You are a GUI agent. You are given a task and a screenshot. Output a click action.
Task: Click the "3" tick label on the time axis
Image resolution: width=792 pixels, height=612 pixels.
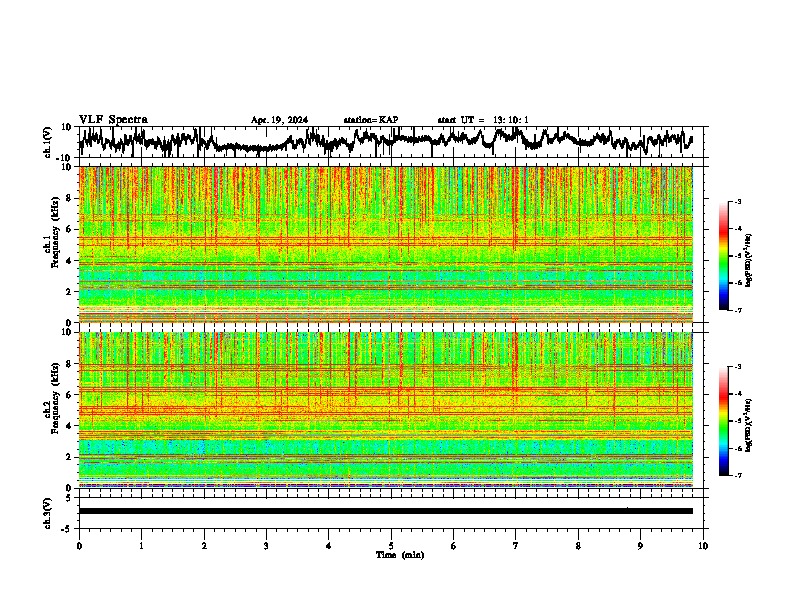click(266, 546)
